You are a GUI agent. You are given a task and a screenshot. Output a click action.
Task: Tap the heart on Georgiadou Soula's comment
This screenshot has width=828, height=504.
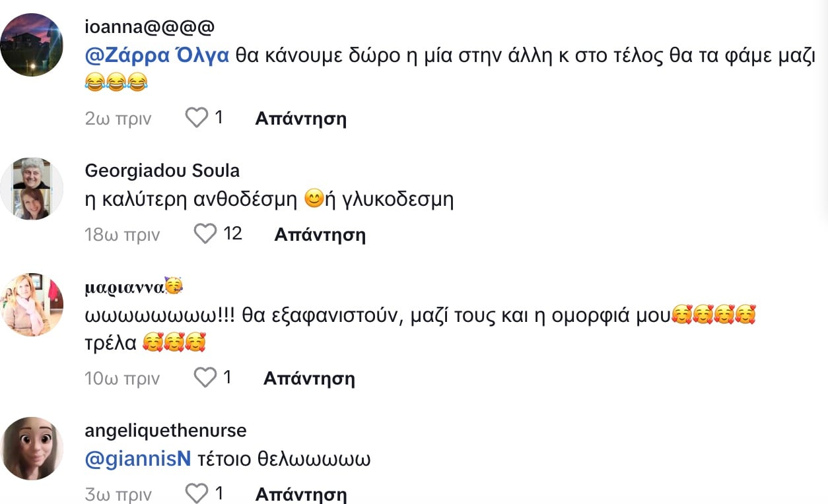point(205,234)
